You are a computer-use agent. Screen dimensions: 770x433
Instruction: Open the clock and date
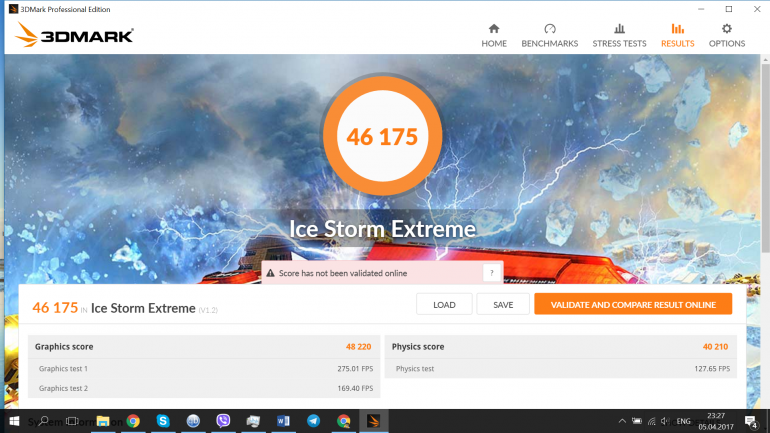[x=716, y=421]
